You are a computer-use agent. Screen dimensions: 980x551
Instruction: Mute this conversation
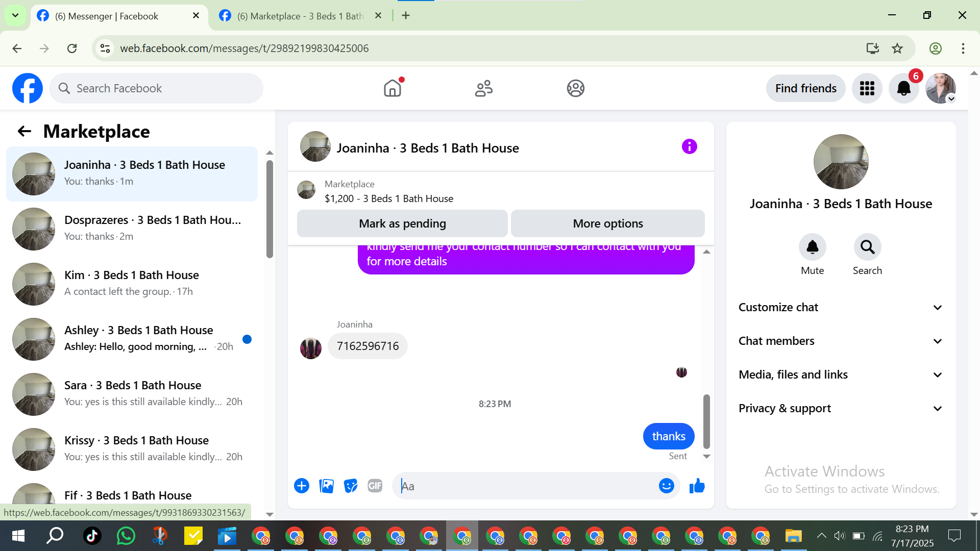click(x=812, y=247)
